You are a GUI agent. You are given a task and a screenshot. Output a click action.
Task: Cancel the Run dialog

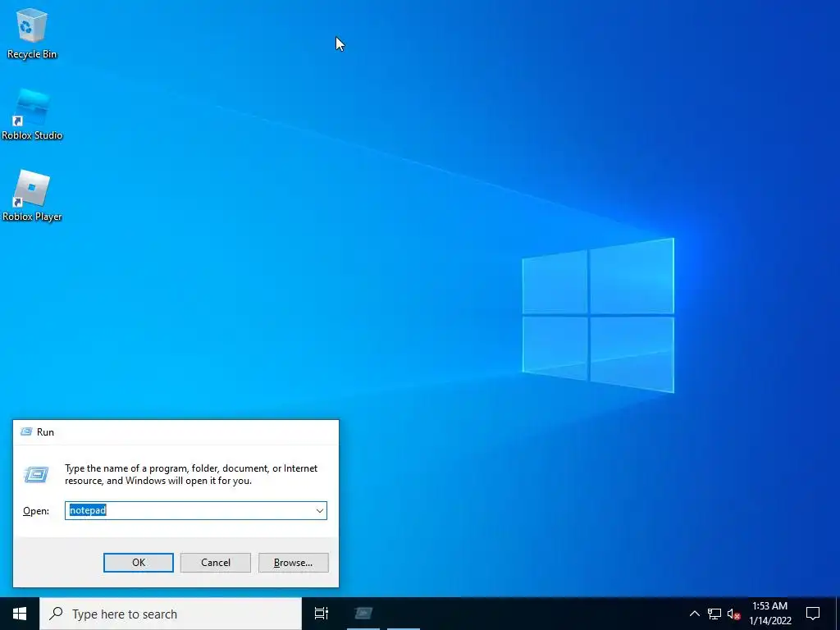click(216, 563)
